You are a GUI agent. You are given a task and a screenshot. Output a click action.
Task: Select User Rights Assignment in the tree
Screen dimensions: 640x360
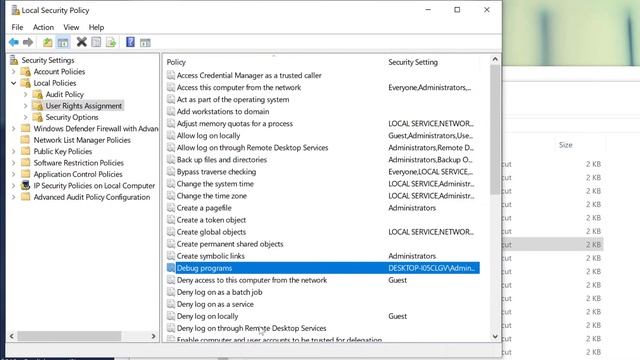coord(84,106)
